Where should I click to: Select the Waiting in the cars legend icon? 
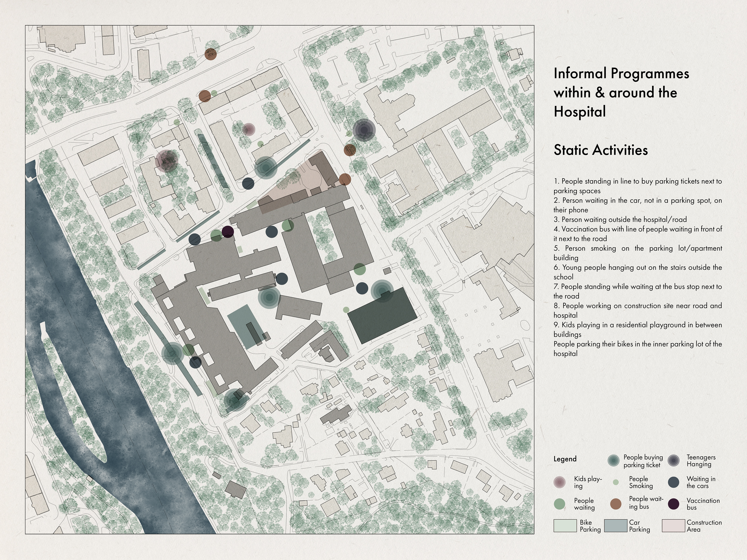[673, 482]
